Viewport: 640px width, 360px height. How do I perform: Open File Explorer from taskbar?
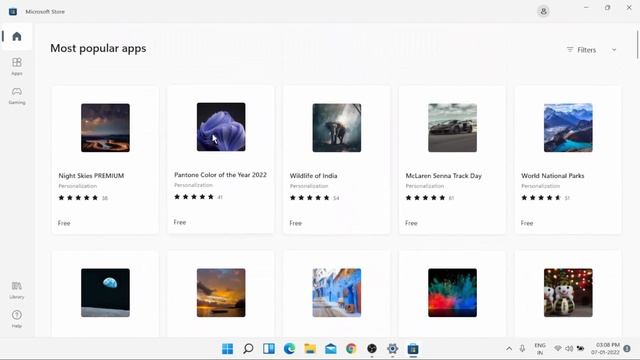click(310, 349)
